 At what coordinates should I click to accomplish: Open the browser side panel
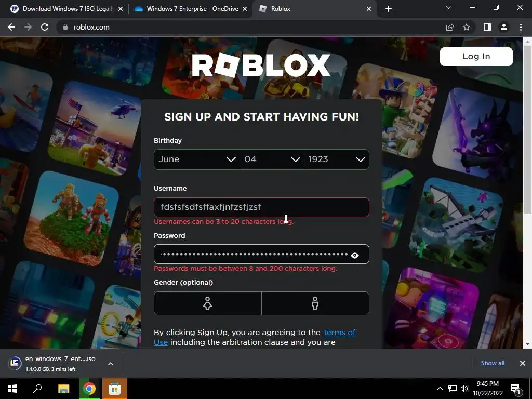click(x=487, y=27)
